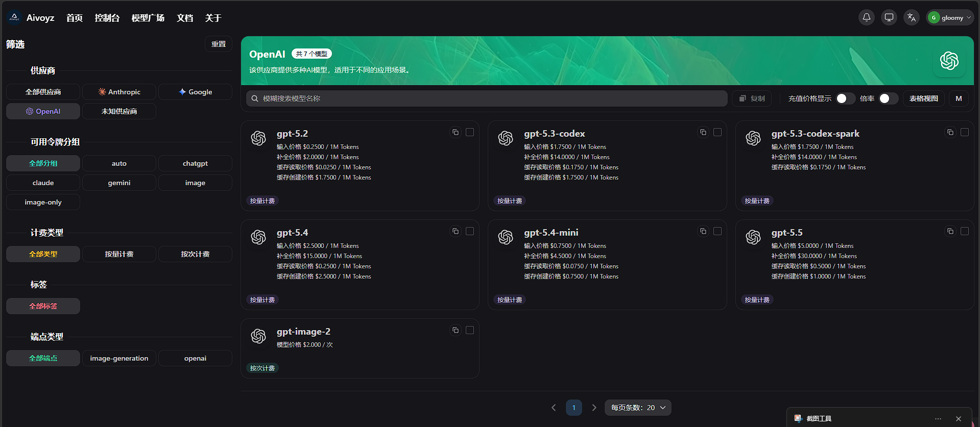Click the 复制 copy button

click(752, 98)
